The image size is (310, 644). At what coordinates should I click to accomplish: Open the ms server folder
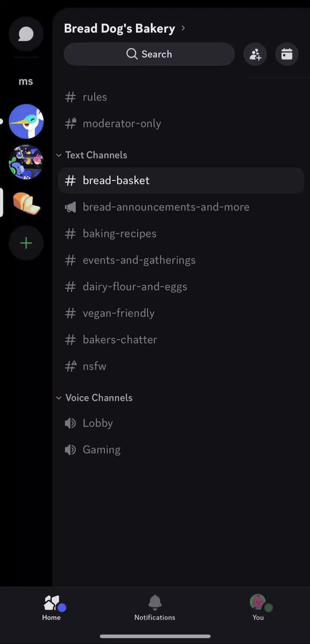click(x=26, y=81)
